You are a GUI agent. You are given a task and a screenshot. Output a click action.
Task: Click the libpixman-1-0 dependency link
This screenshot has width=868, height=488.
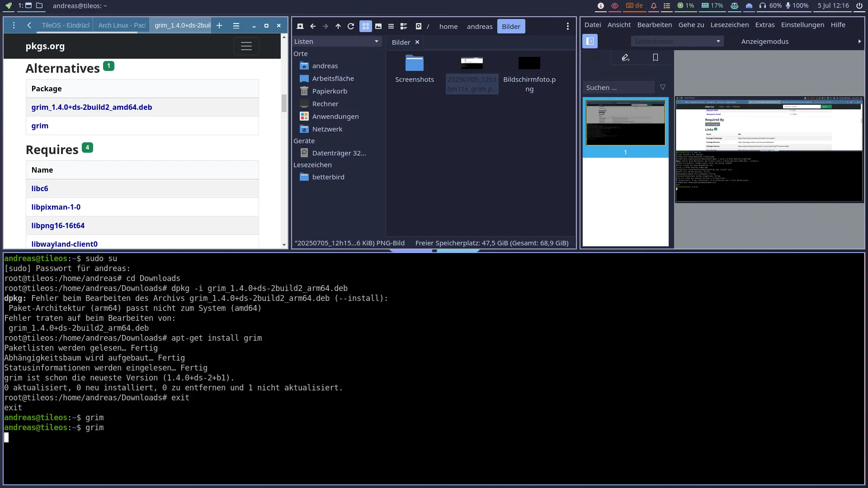[x=56, y=207]
